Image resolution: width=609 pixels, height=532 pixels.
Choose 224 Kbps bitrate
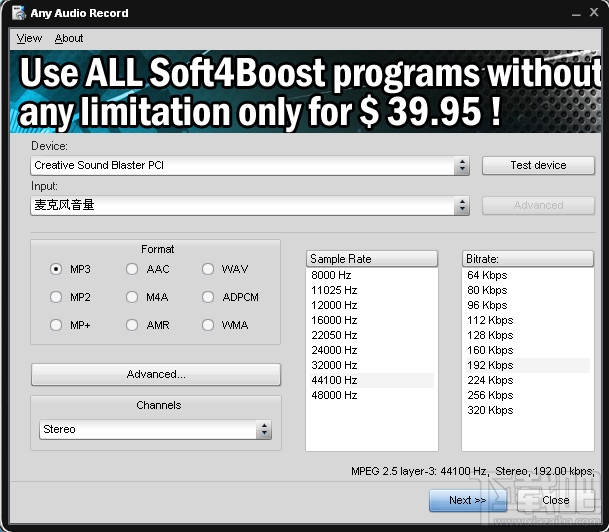(x=528, y=380)
